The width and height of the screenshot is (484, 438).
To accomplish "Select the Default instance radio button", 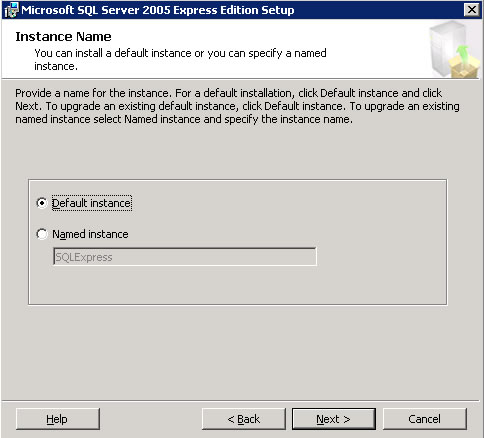I will (x=42, y=203).
